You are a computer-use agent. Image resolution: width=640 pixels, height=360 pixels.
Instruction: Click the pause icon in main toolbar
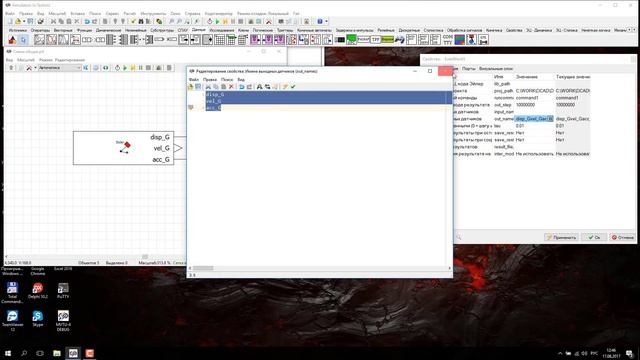click(233, 21)
